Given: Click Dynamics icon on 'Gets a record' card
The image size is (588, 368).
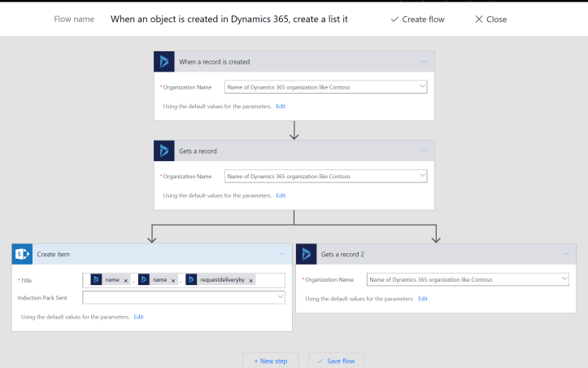Looking at the screenshot, I should click(163, 151).
